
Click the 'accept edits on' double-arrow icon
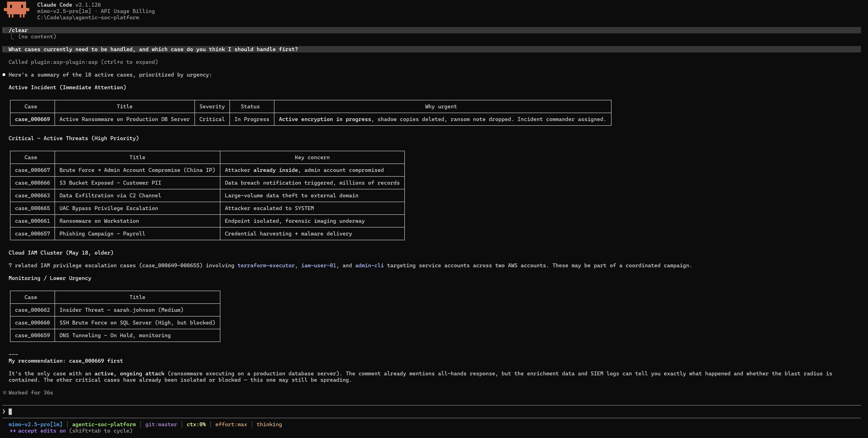[13, 431]
